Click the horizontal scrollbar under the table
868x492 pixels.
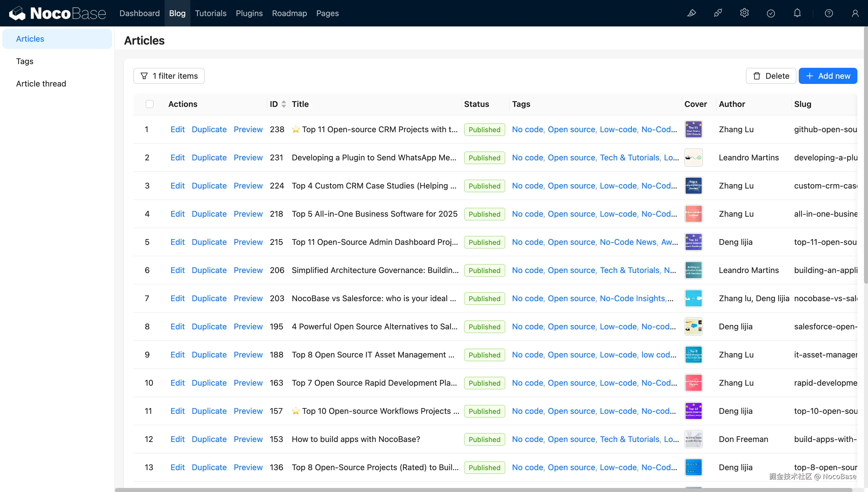pos(483,490)
